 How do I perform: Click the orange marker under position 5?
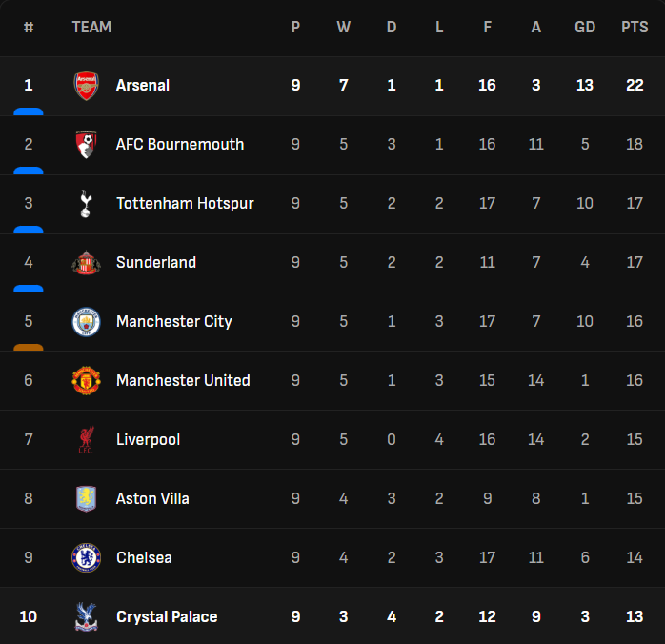pos(29,347)
